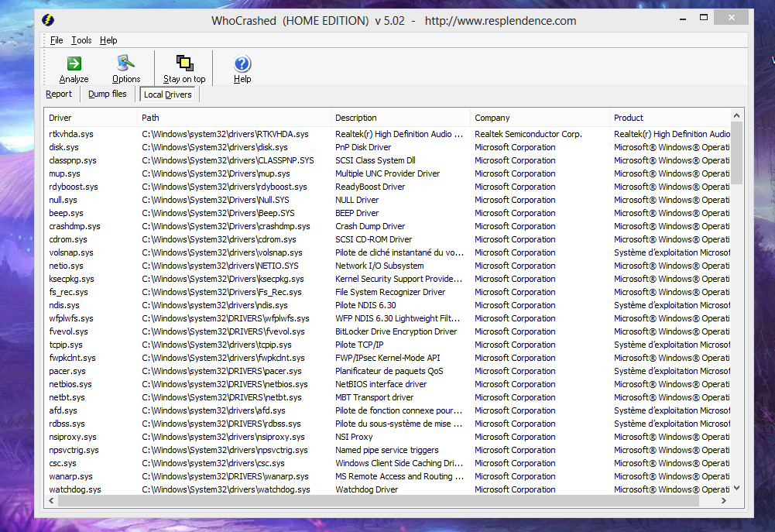
Task: Click the Product column header
Action: [629, 118]
